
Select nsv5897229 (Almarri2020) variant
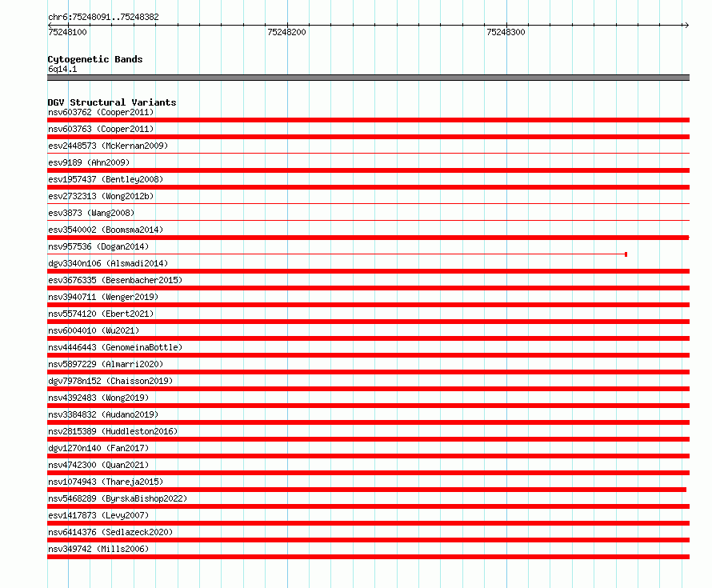click(x=106, y=364)
